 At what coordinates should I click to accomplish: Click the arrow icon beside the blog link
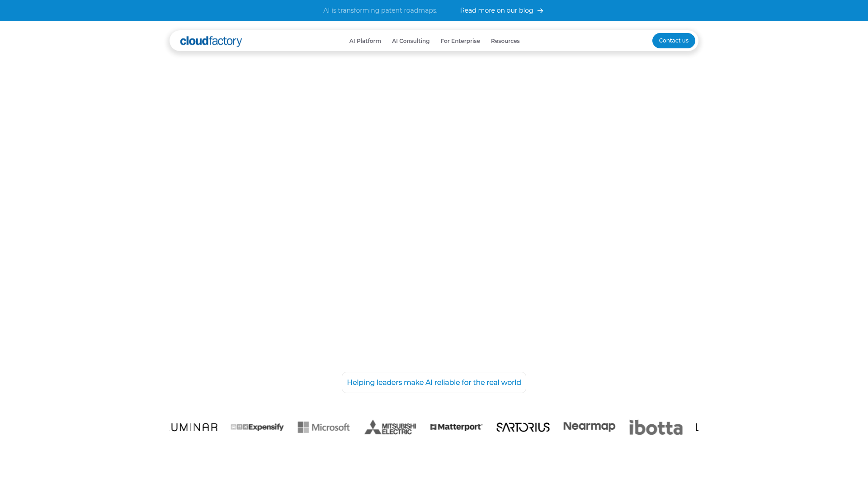[x=541, y=10]
